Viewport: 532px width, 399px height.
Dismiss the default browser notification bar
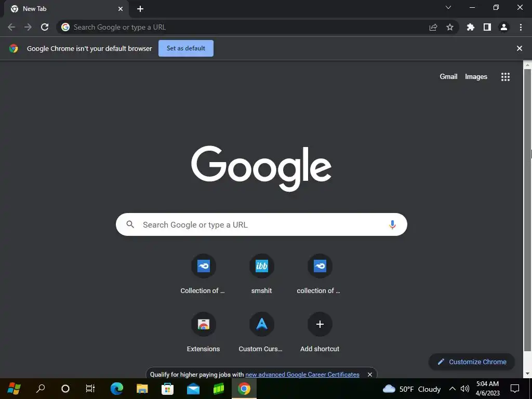pos(520,48)
